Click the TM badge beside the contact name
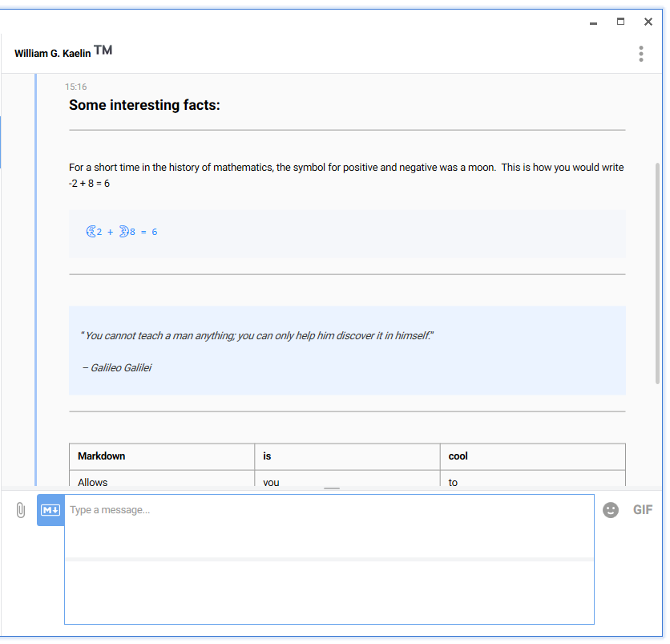 (x=103, y=51)
